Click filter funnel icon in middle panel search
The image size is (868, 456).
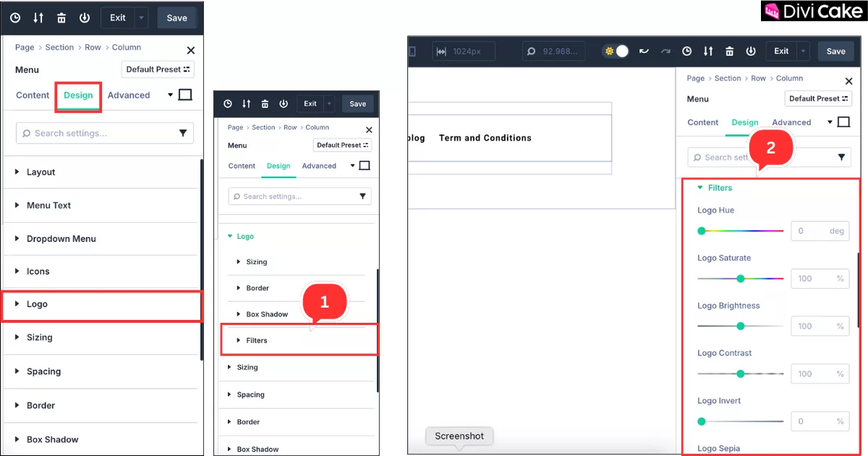click(x=363, y=196)
